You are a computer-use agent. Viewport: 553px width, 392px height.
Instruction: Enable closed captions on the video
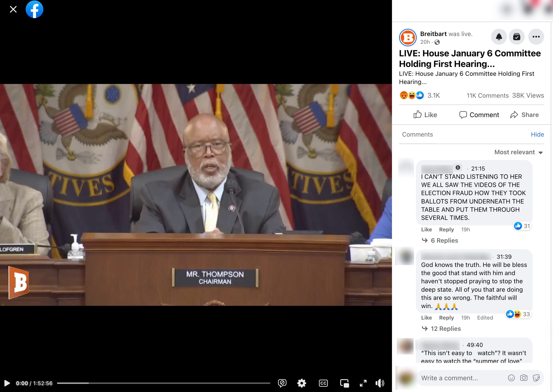[x=323, y=383]
